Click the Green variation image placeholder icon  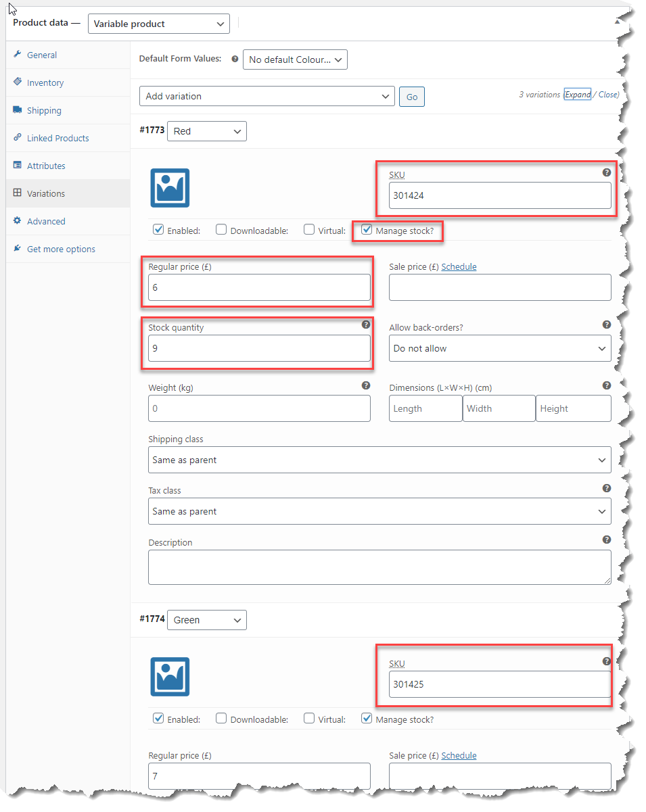pos(170,677)
